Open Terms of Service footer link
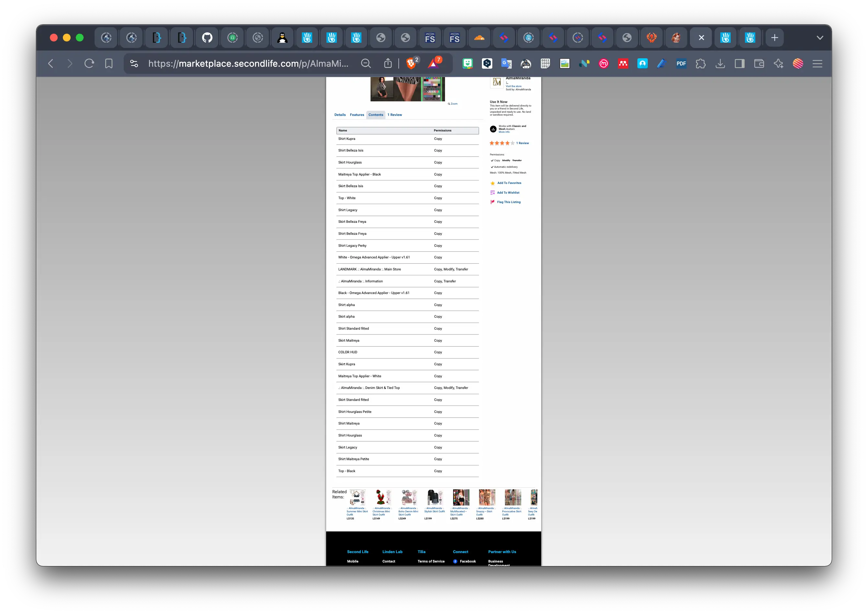Image resolution: width=868 pixels, height=614 pixels. (431, 561)
